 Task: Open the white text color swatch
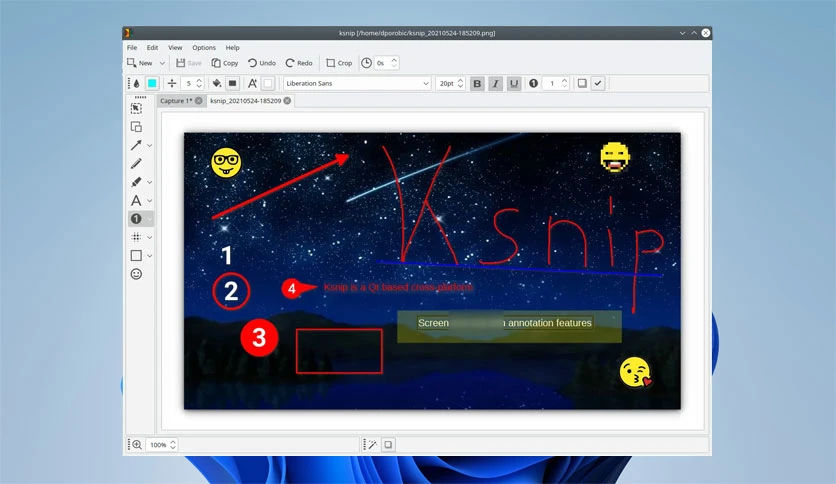coord(268,83)
